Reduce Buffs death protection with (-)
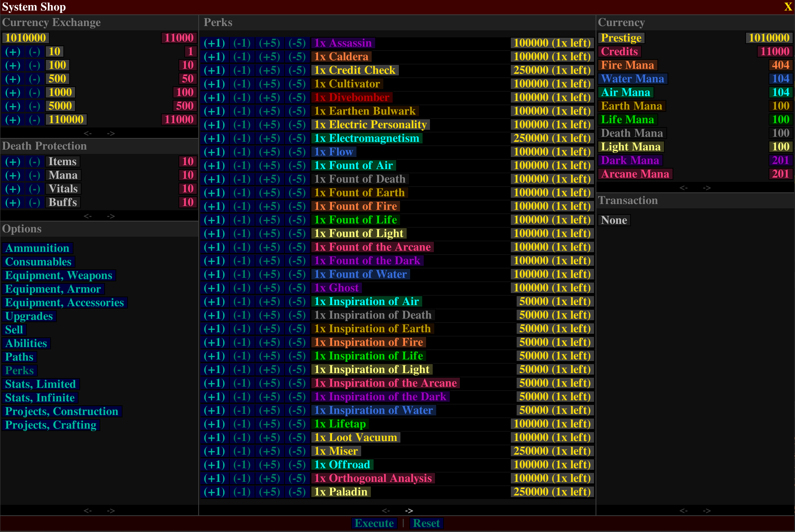The width and height of the screenshot is (795, 532). tap(34, 202)
